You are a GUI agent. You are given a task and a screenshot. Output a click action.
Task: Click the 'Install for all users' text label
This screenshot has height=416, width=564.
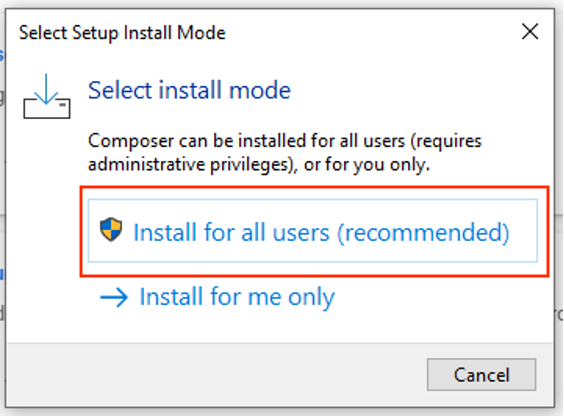point(232,232)
